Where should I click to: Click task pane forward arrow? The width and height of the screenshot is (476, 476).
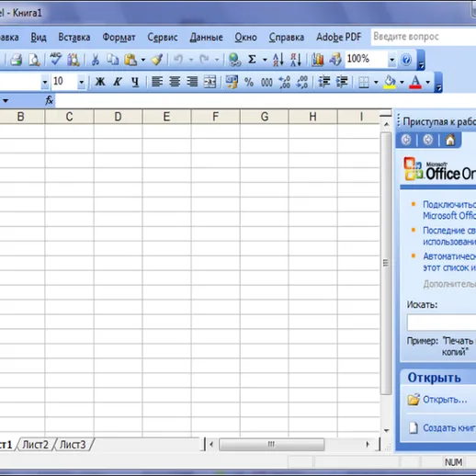[x=428, y=140]
